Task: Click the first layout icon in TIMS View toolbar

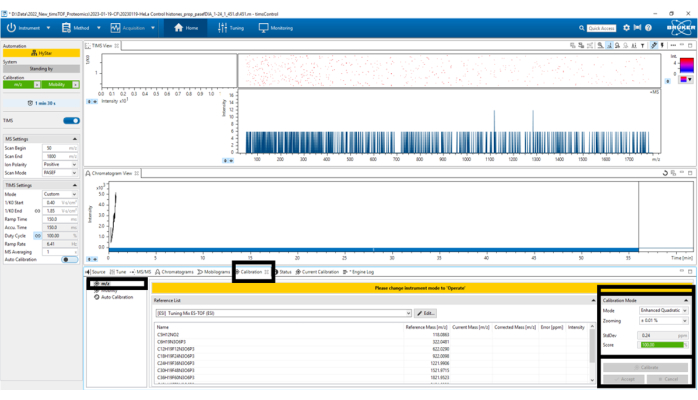Action: [x=572, y=45]
